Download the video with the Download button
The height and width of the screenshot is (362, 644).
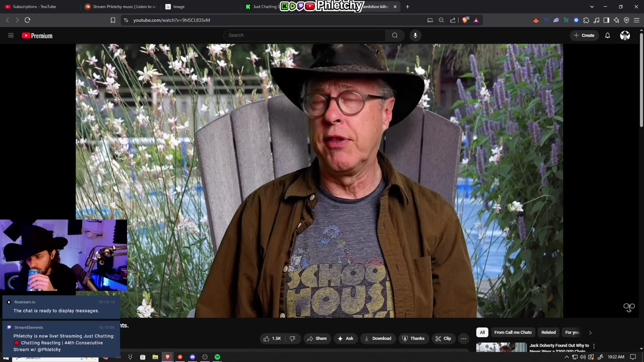(378, 338)
